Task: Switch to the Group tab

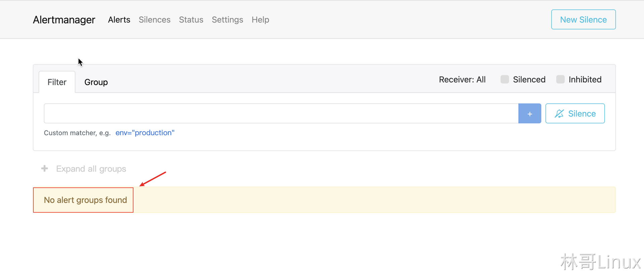Action: tap(96, 82)
